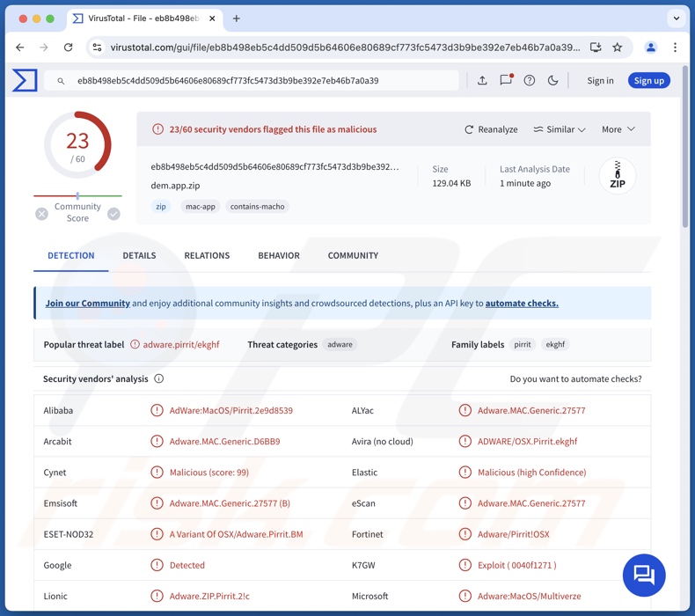This screenshot has height=616, width=695.
Task: Click the contains-macho tag
Action: [257, 206]
